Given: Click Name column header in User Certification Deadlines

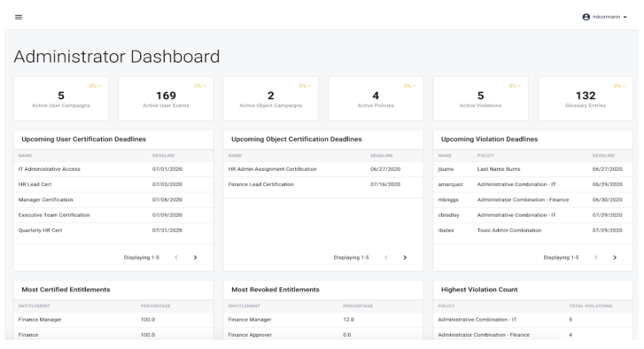Looking at the screenshot, I should pos(25,156).
